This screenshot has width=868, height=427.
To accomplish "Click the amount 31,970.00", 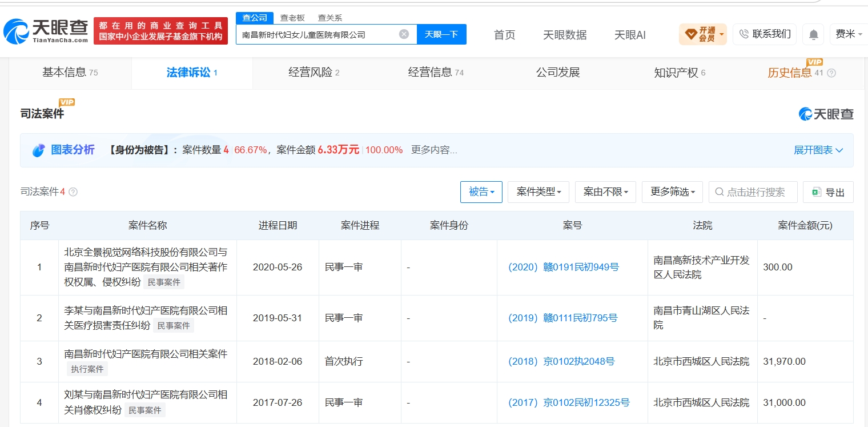I will pos(784,361).
